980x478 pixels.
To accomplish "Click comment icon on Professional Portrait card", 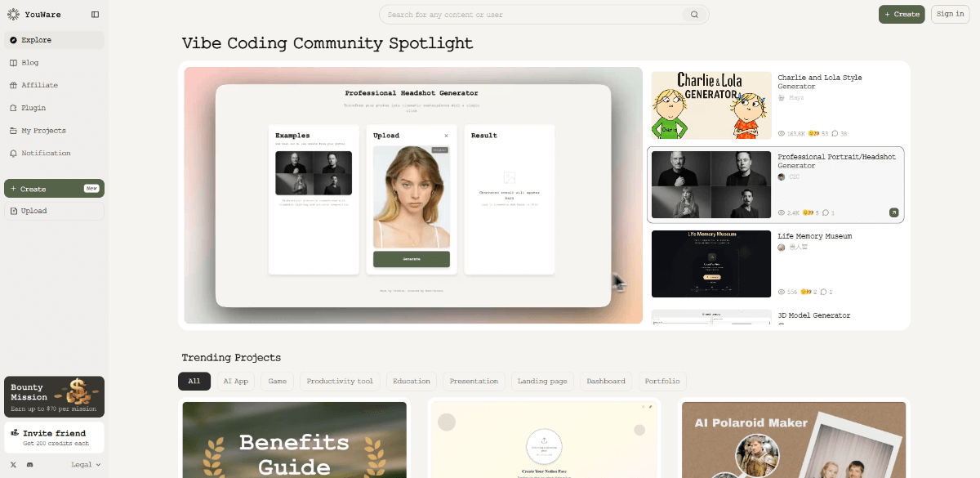I will click(826, 212).
